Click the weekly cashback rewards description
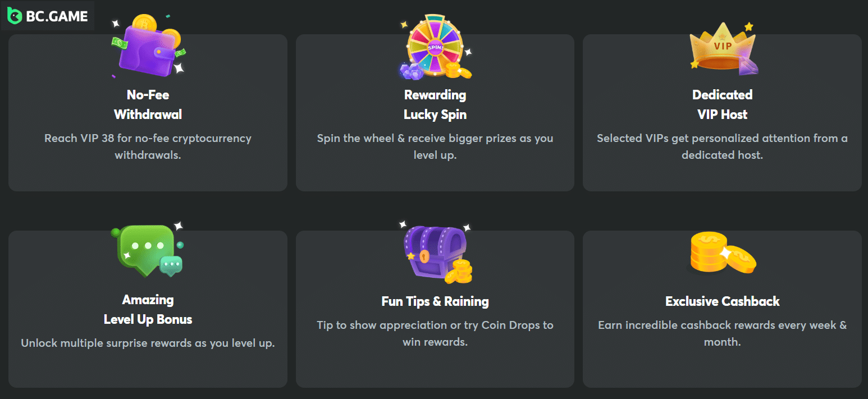The width and height of the screenshot is (868, 399). [x=722, y=333]
